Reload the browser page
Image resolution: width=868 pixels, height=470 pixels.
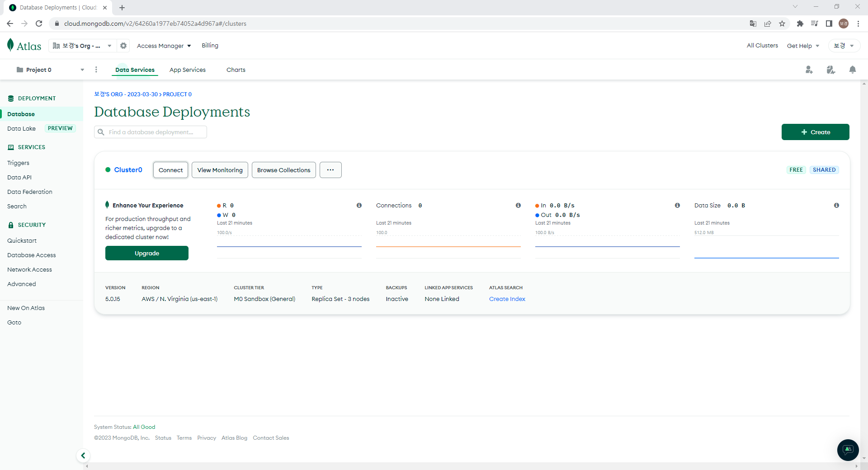pyautogui.click(x=39, y=23)
